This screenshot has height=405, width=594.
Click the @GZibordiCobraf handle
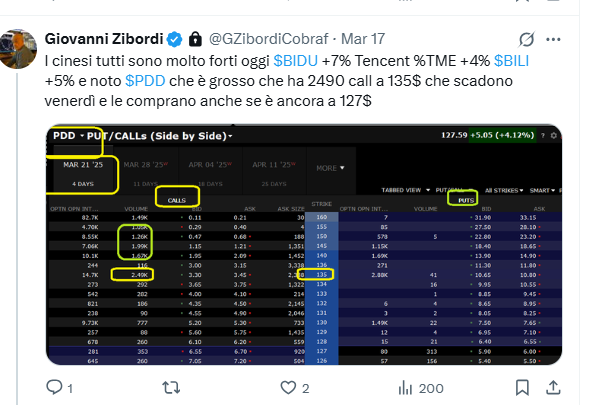pos(269,39)
